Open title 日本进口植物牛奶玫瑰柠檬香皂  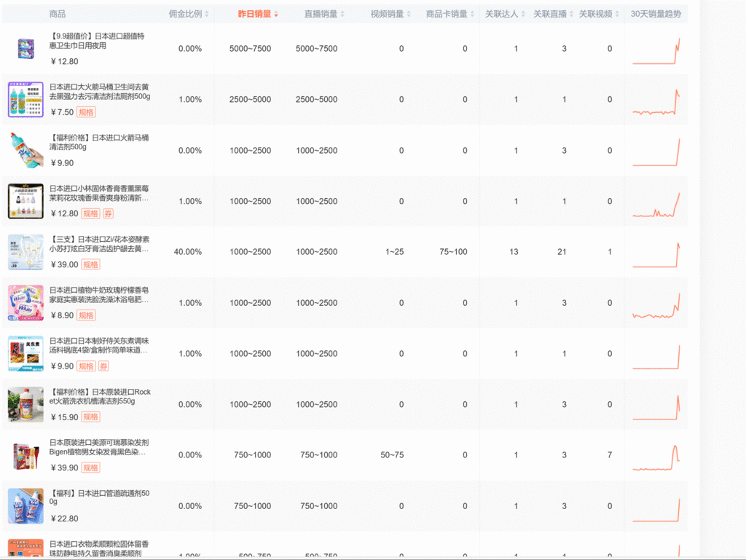(99, 295)
